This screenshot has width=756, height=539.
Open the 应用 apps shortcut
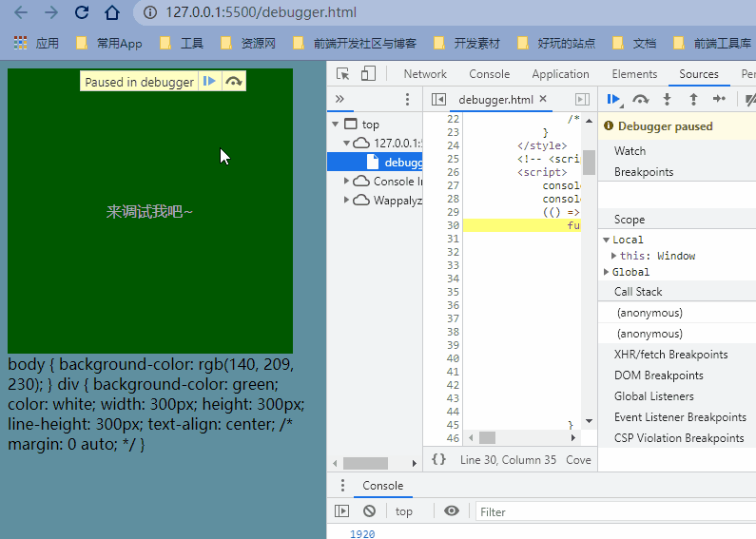tap(36, 44)
